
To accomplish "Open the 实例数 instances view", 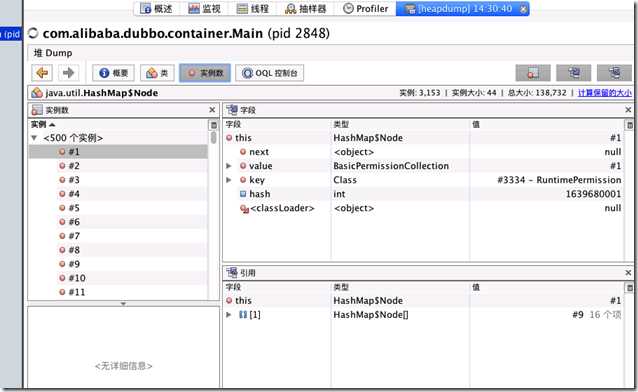I will (205, 73).
